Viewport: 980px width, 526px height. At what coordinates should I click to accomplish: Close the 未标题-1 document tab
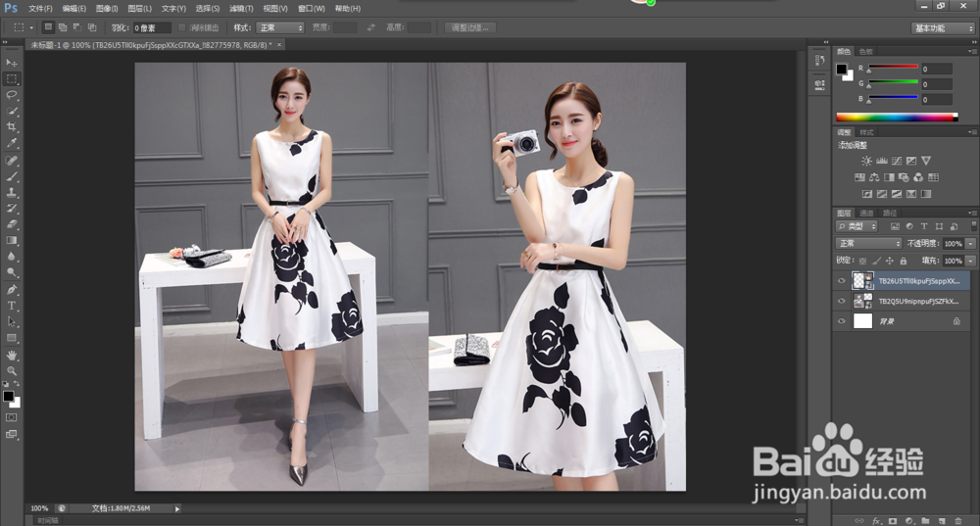tap(279, 44)
